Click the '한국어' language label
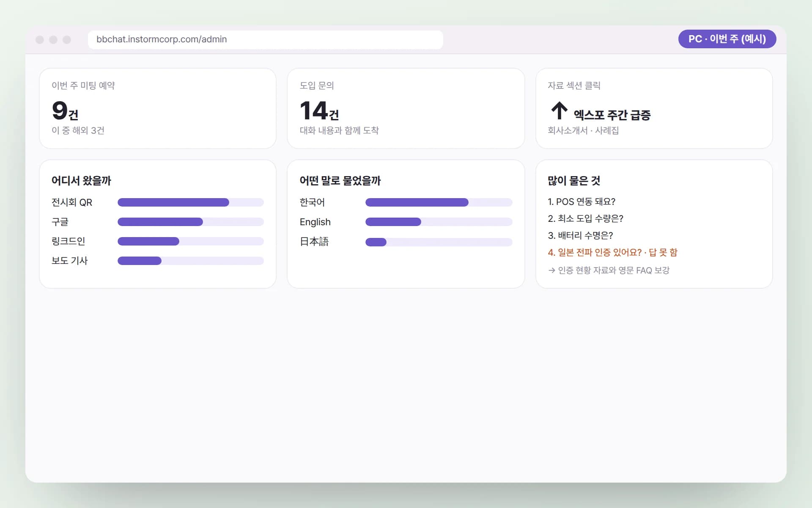 (312, 202)
